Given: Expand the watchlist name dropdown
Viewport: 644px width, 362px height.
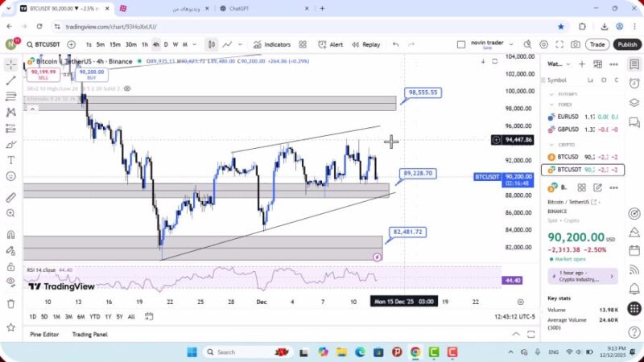Looking at the screenshot, I should click(x=555, y=64).
